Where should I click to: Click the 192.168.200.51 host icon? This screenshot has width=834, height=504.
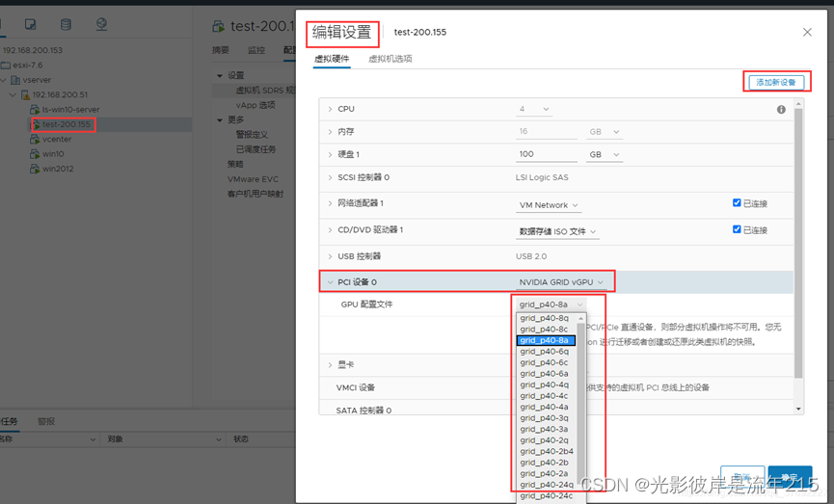[25, 94]
